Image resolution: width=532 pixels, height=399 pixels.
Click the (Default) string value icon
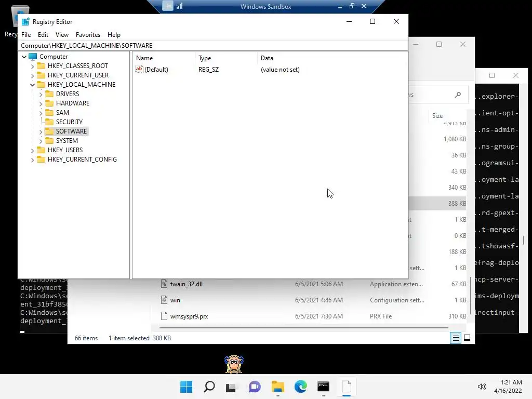click(x=139, y=69)
